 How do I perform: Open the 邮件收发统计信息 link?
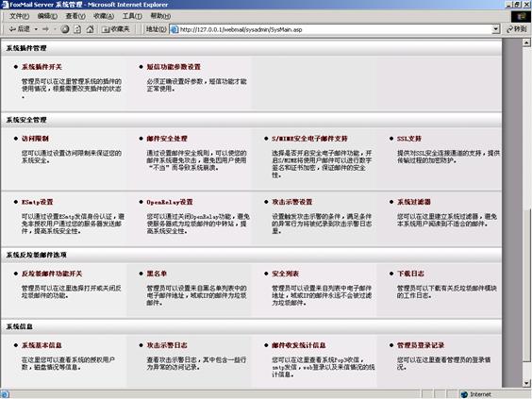[x=299, y=345]
